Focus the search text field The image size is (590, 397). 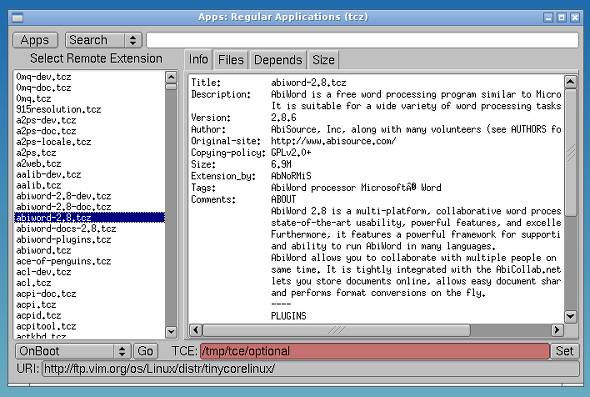362,40
